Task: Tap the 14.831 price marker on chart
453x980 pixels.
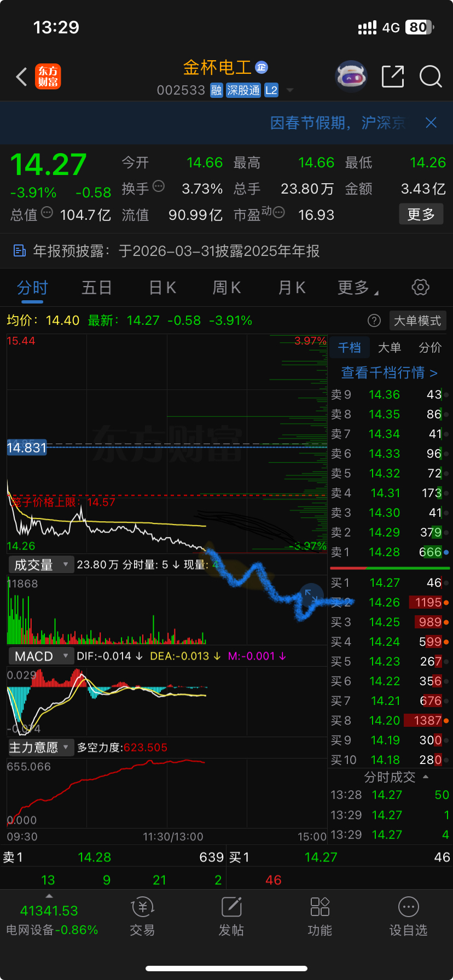Action: click(x=26, y=448)
